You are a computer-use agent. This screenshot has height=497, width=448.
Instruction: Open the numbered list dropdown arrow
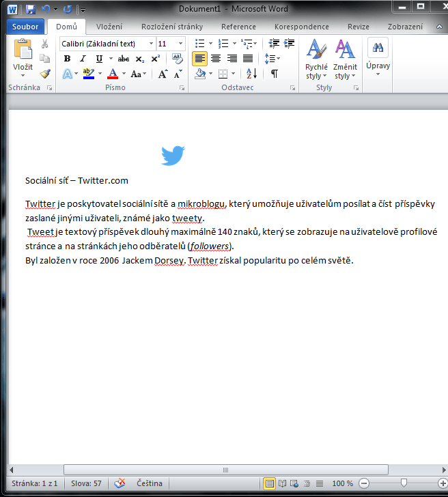[x=234, y=44]
